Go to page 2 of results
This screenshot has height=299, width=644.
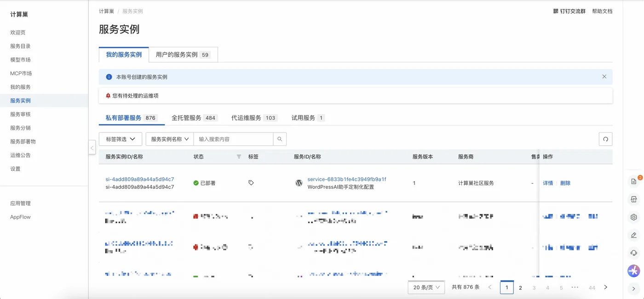pyautogui.click(x=520, y=288)
